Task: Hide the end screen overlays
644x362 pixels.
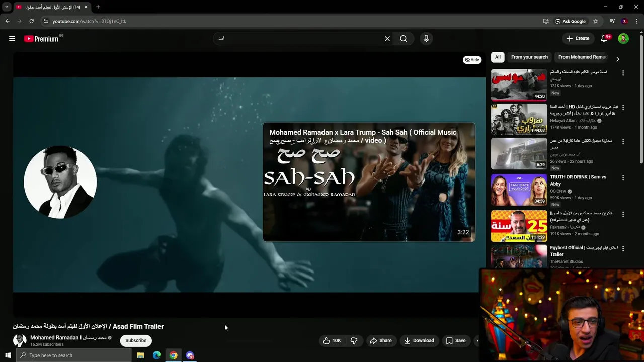Action: 472,60
